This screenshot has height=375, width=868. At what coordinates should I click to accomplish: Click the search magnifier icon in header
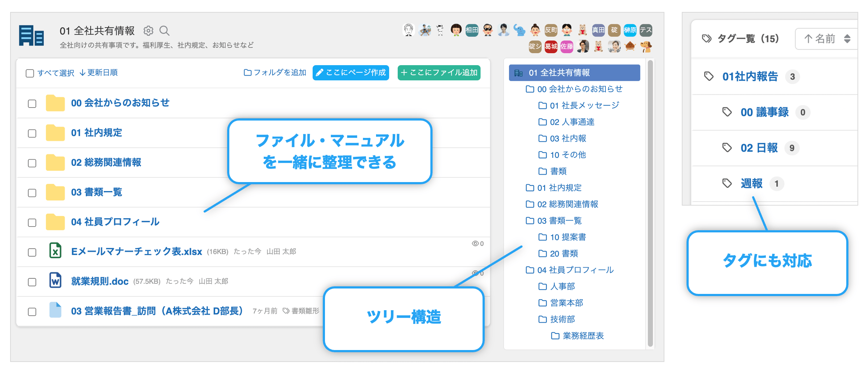164,31
